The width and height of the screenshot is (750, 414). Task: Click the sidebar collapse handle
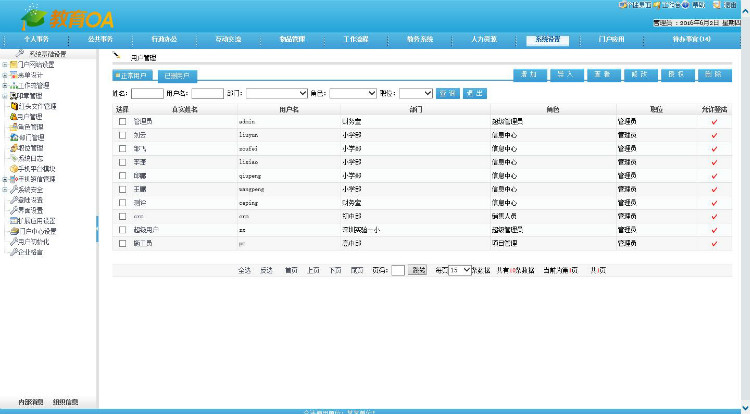97,230
